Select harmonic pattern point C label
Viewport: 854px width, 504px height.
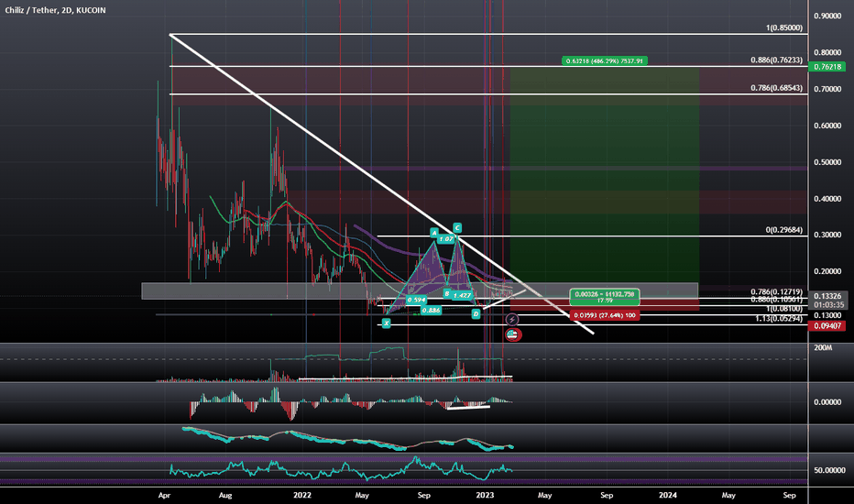[457, 228]
